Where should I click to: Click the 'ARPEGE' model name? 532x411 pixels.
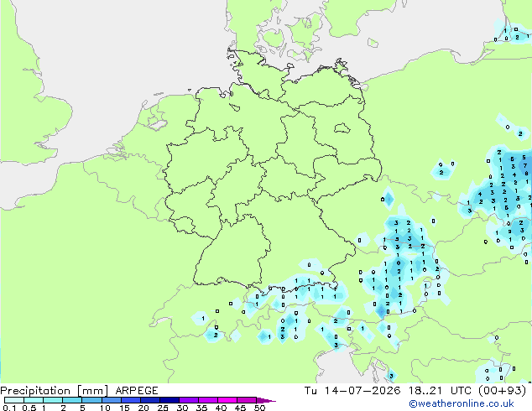pos(137,391)
